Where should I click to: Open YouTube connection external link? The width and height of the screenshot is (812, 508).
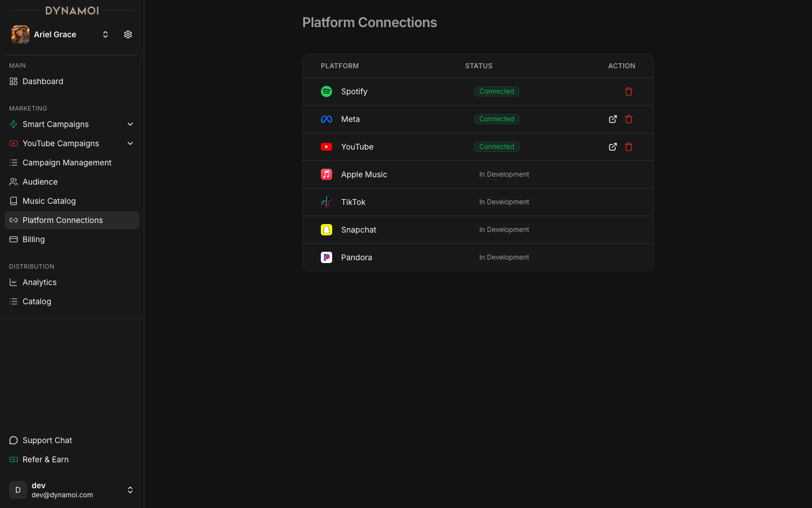[x=613, y=147]
